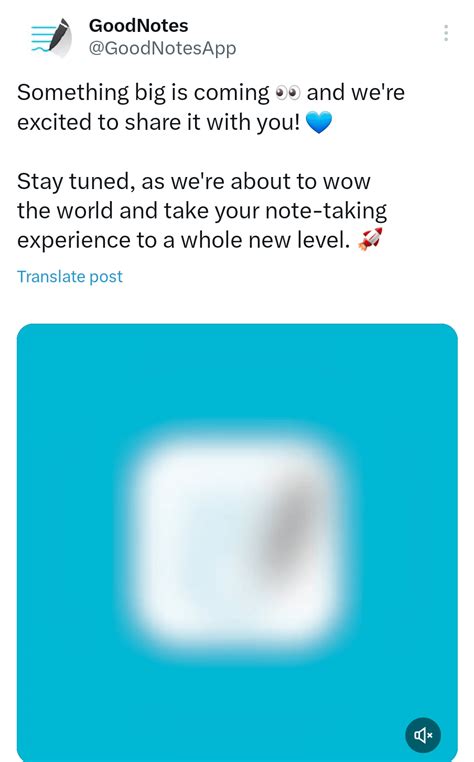Open the GoodNotes display name
This screenshot has width=474, height=762.
[x=138, y=26]
